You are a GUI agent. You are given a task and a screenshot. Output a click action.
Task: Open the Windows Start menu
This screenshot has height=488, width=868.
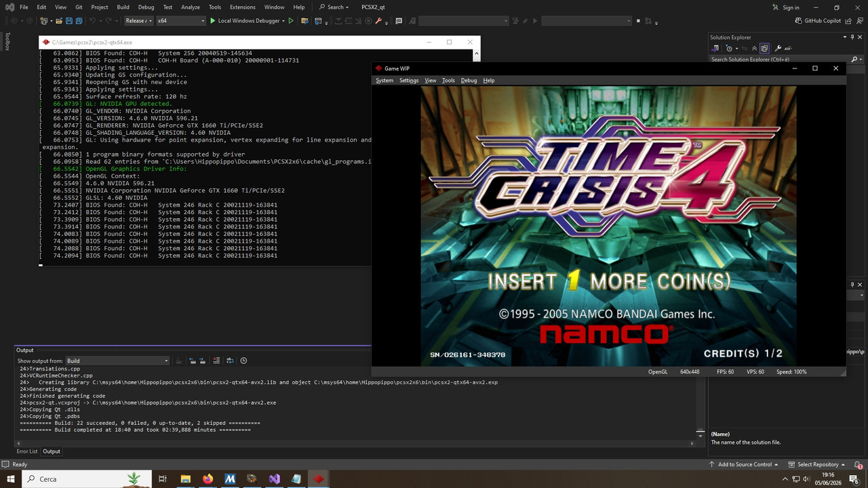click(11, 479)
